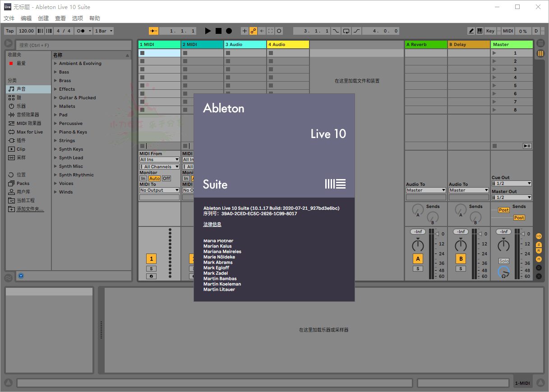Expand the Ambient & Evolving folder
Image resolution: width=549 pixels, height=392 pixels.
pyautogui.click(x=55, y=64)
